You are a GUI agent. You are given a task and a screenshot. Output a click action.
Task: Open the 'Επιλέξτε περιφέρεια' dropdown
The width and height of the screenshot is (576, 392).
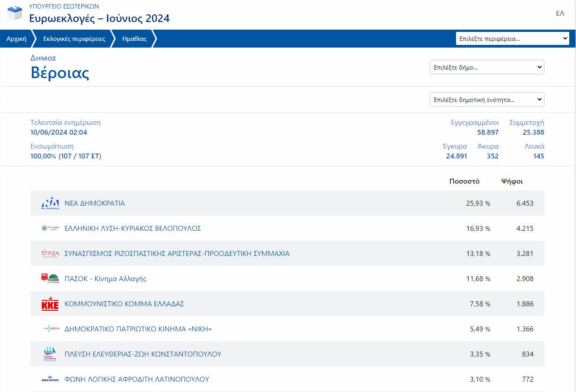point(513,39)
